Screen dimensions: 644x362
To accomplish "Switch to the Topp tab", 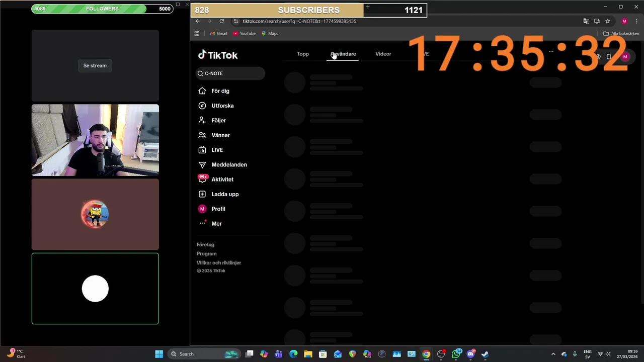I will [x=303, y=54].
